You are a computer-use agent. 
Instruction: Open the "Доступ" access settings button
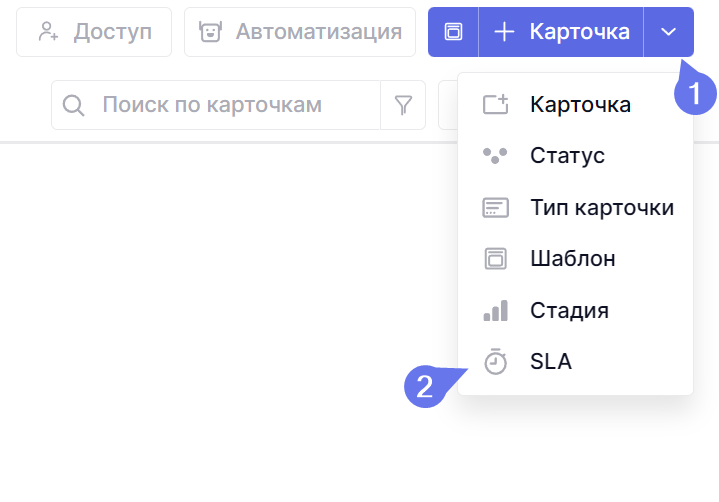(x=94, y=32)
